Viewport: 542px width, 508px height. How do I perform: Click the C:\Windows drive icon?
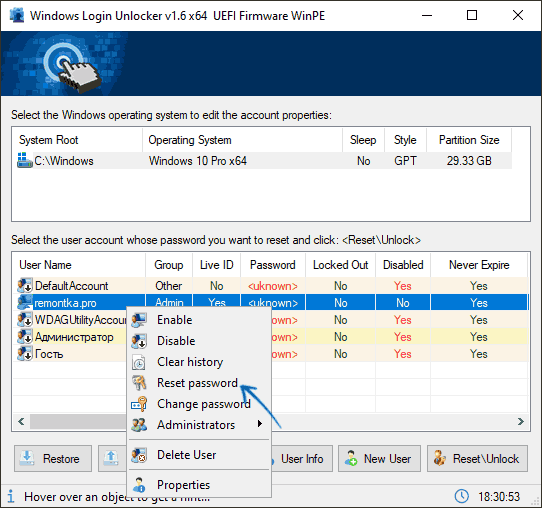point(25,160)
